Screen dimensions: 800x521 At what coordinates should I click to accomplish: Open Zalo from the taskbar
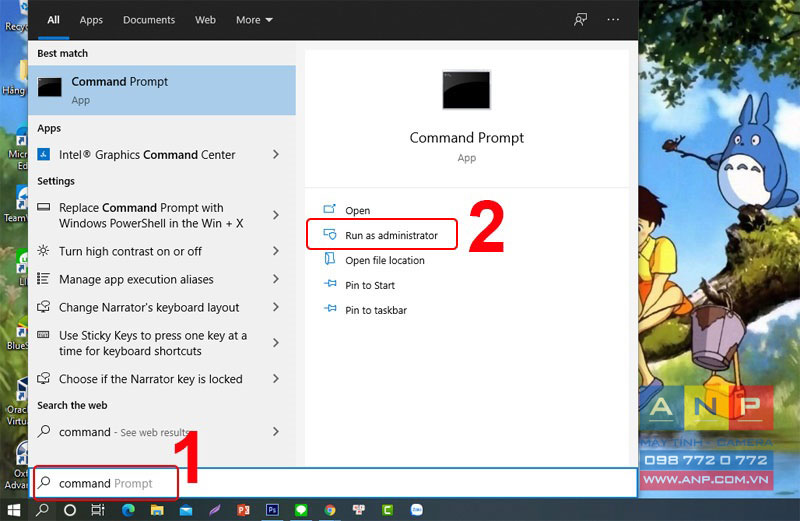click(x=417, y=510)
